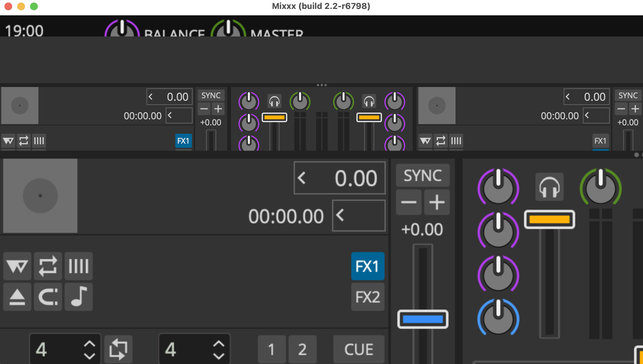Click the large green gain knob

click(x=600, y=187)
